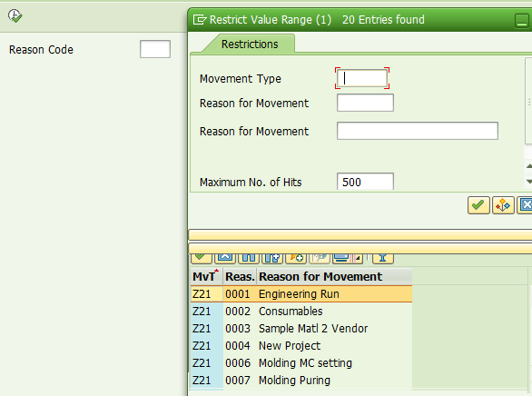Image resolution: width=532 pixels, height=396 pixels.
Task: Click the Z21 cell in the Consumables row
Action: click(x=207, y=312)
